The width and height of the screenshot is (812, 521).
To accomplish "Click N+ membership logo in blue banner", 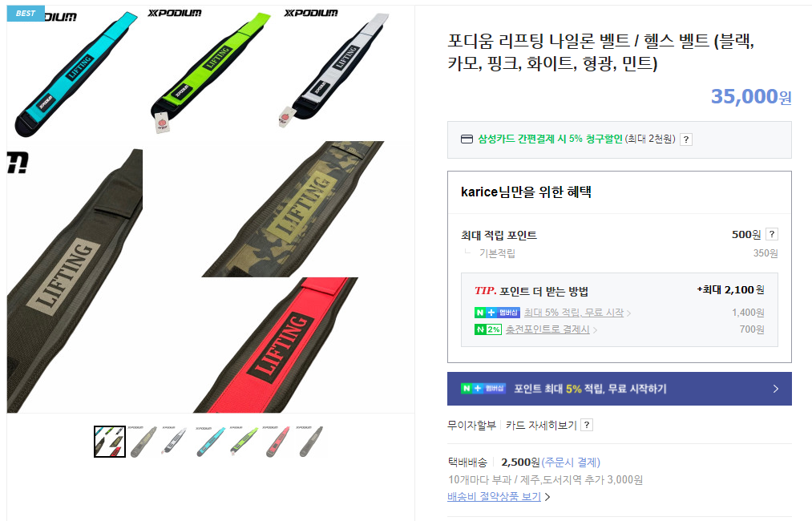I will tap(483, 389).
